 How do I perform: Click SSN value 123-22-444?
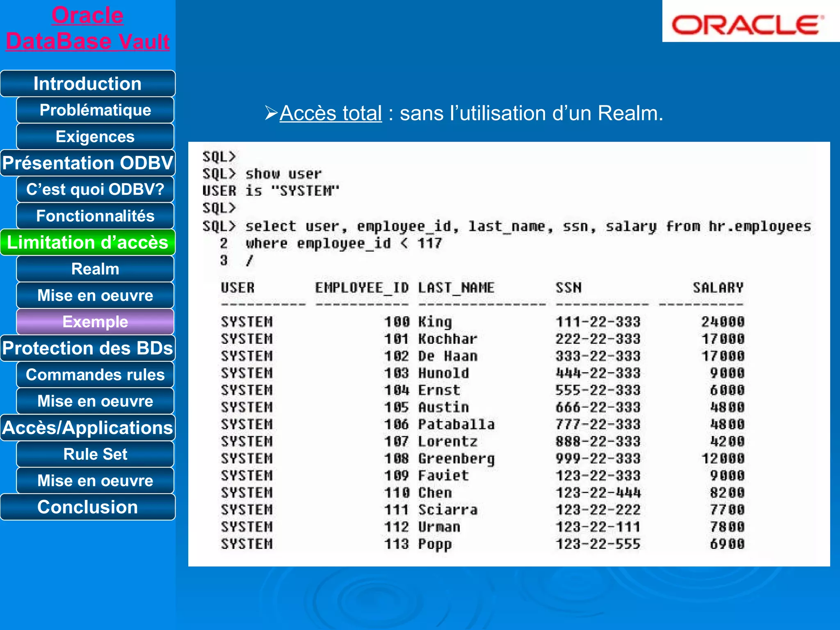tap(598, 493)
